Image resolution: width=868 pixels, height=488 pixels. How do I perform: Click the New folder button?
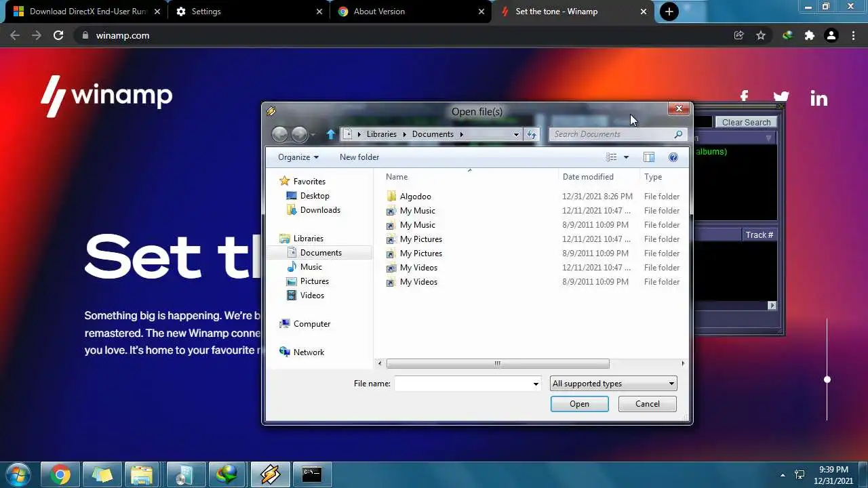tap(359, 157)
